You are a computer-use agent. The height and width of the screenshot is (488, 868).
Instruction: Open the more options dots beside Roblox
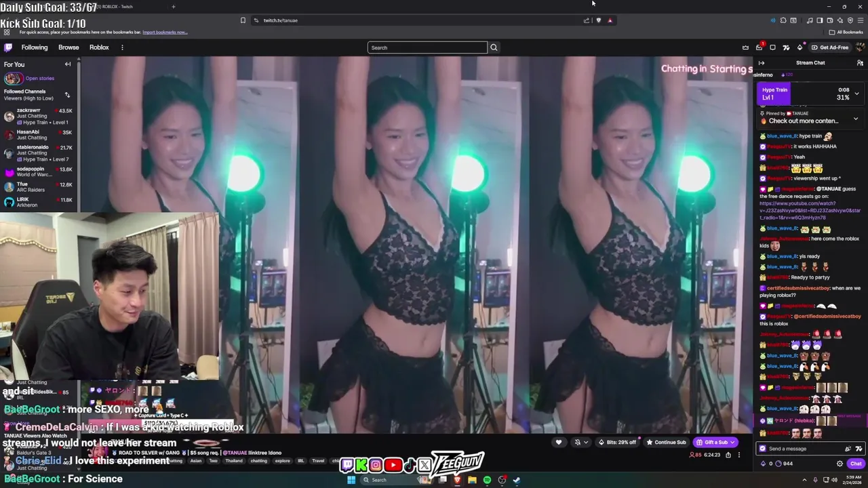[122, 47]
